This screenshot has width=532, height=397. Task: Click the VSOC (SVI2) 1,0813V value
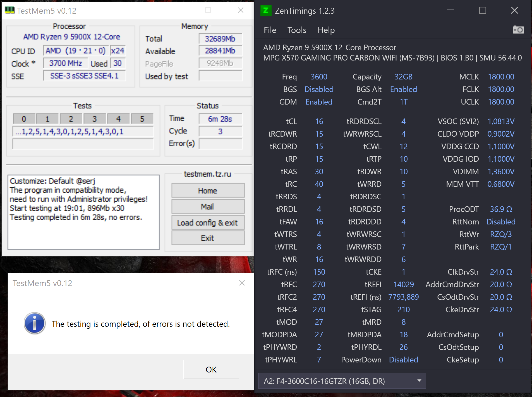(501, 121)
